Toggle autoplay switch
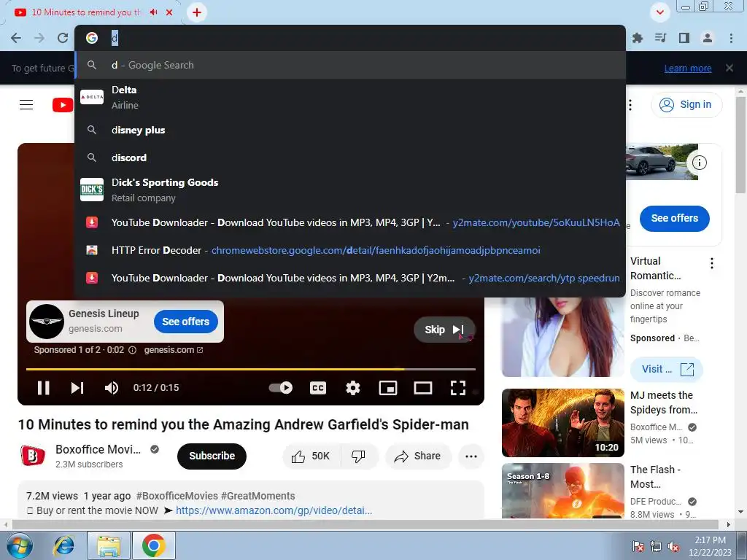This screenshot has height=560, width=747. point(281,388)
